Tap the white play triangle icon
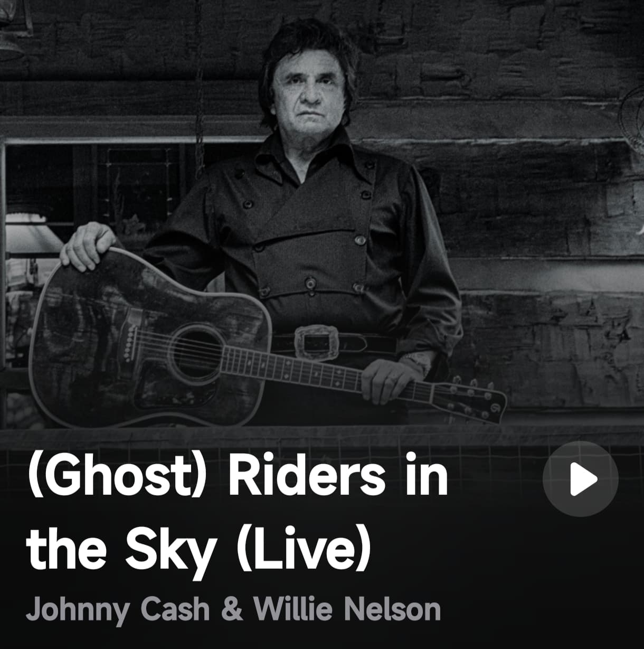This screenshot has width=644, height=649. click(x=583, y=479)
